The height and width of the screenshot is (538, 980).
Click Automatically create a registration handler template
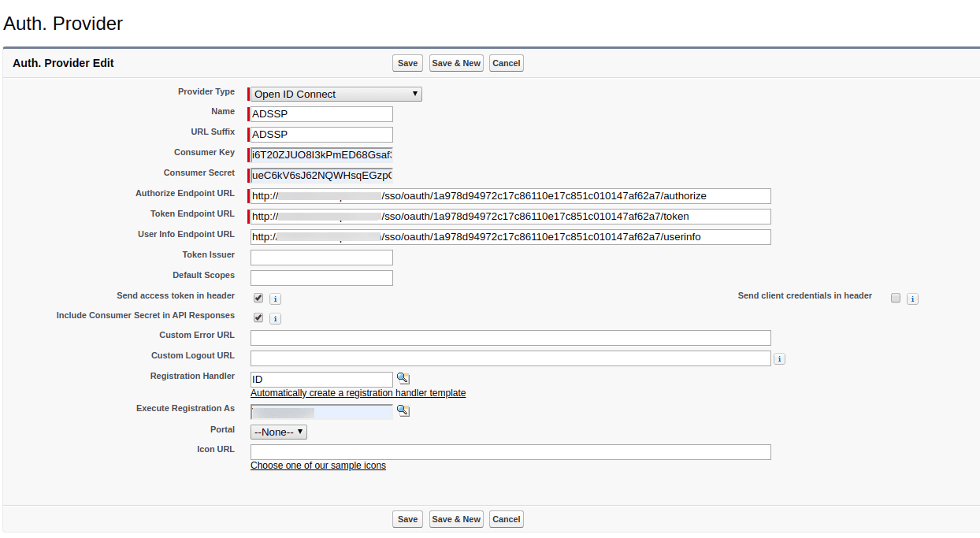358,393
